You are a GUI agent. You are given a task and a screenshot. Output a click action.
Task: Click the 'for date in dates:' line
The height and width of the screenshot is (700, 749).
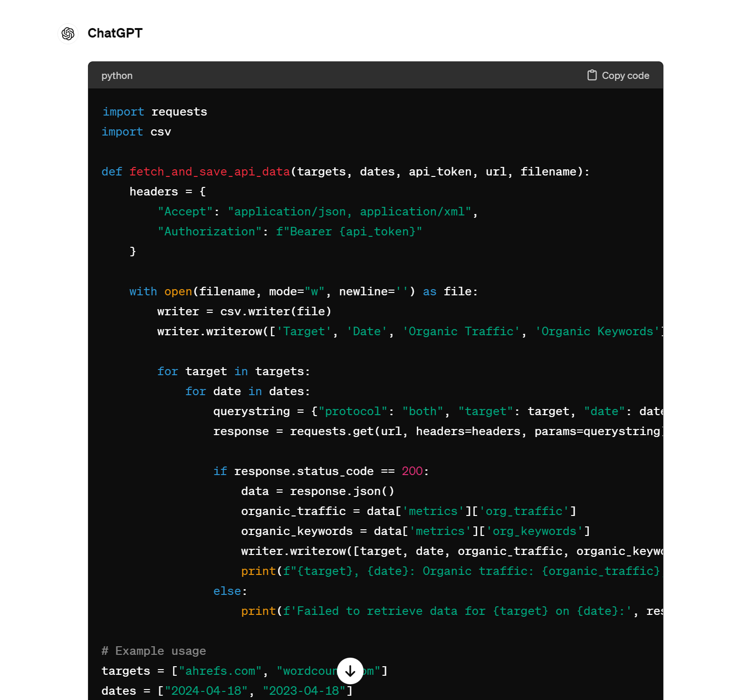(248, 391)
